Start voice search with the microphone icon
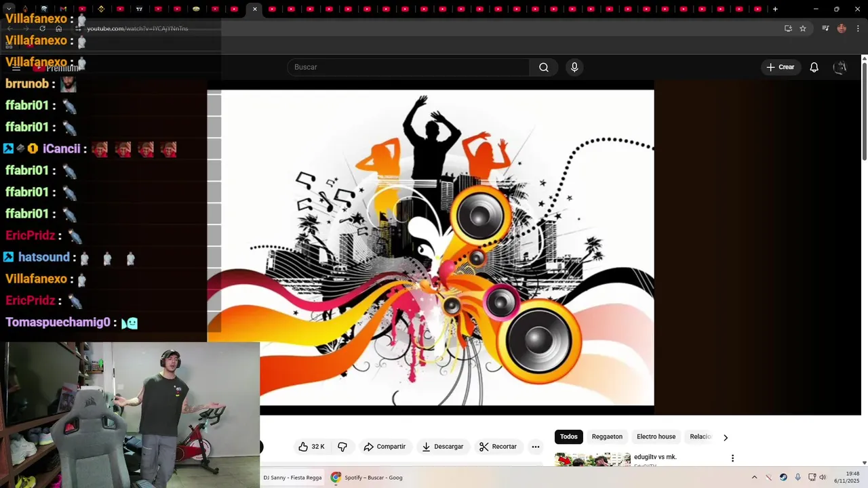Image resolution: width=868 pixels, height=488 pixels. click(574, 67)
